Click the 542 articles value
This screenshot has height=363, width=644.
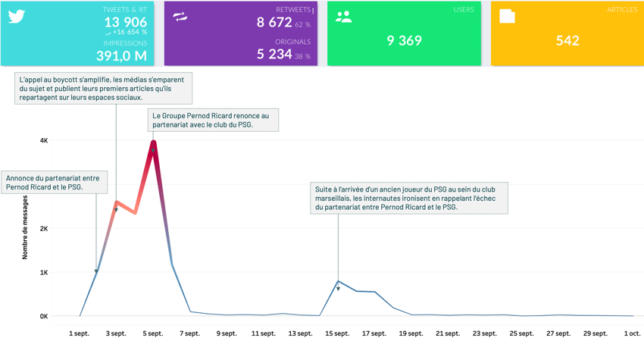567,40
